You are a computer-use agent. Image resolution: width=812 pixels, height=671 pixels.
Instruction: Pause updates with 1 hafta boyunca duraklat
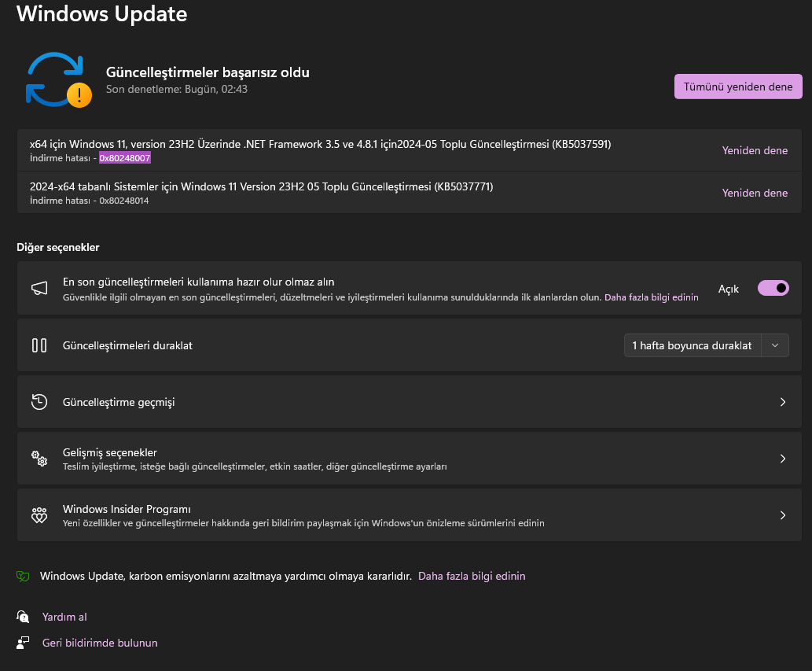point(693,345)
